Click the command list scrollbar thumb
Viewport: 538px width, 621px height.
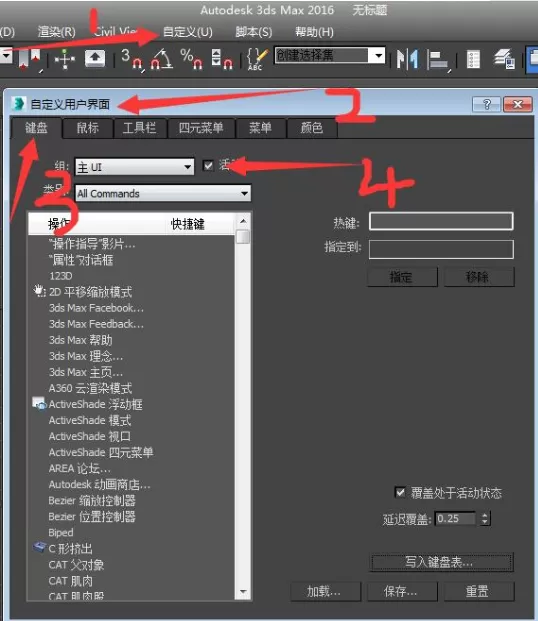click(243, 236)
